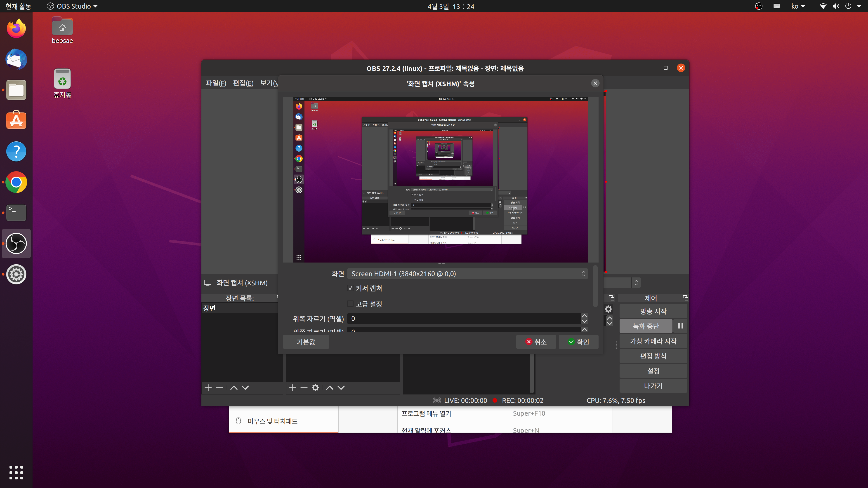The height and width of the screenshot is (488, 868).
Task: Pause recording with pause icon
Action: 680,326
